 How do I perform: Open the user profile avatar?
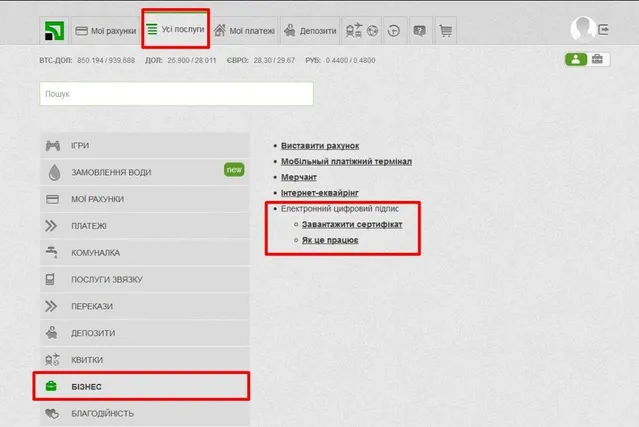click(x=581, y=29)
